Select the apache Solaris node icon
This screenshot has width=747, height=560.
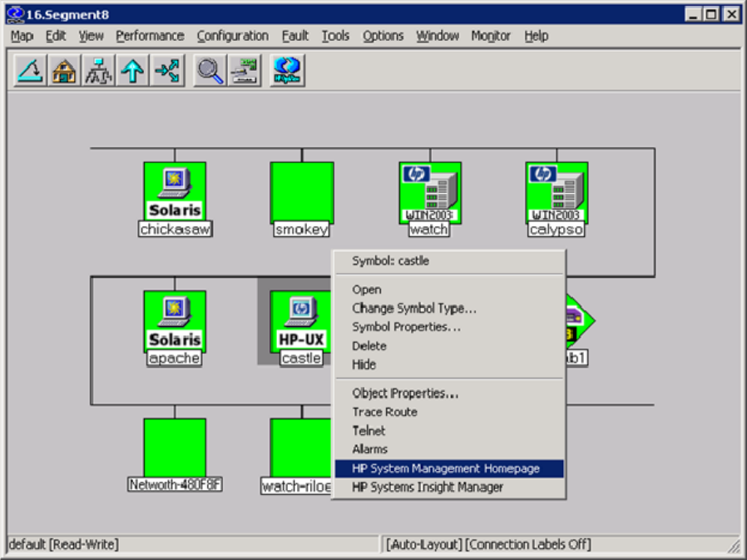tap(175, 321)
